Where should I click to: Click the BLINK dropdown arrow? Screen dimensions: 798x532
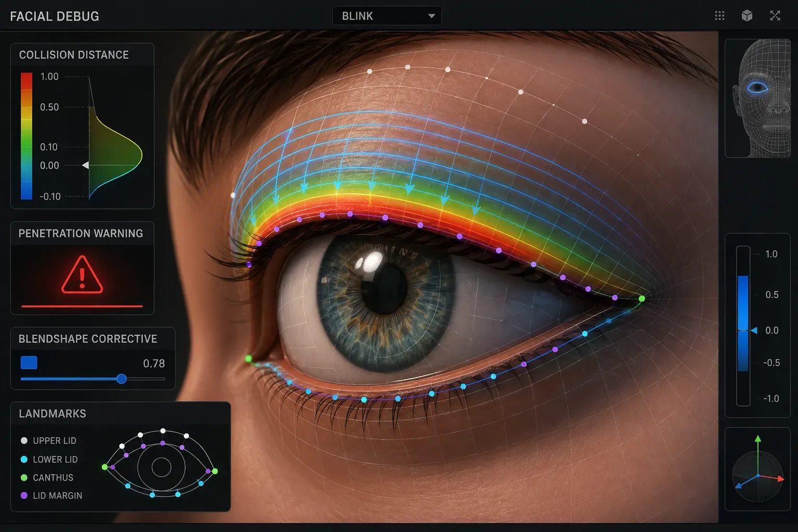coord(431,16)
